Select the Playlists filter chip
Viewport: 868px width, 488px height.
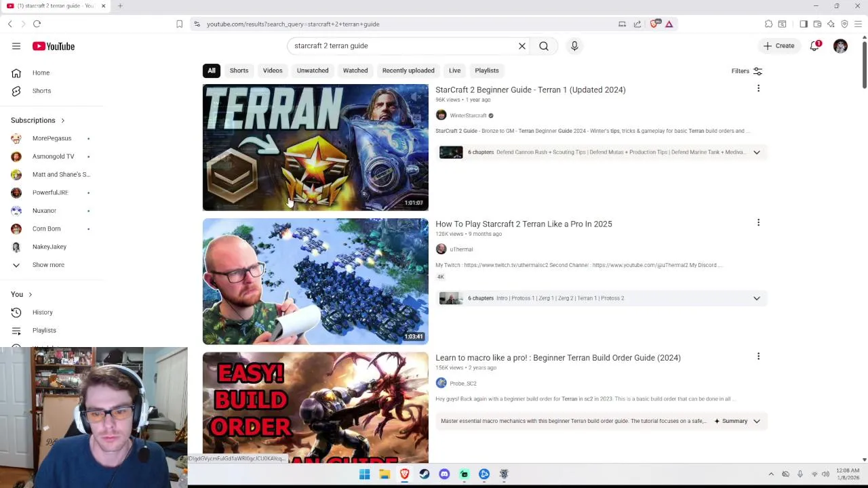point(487,70)
